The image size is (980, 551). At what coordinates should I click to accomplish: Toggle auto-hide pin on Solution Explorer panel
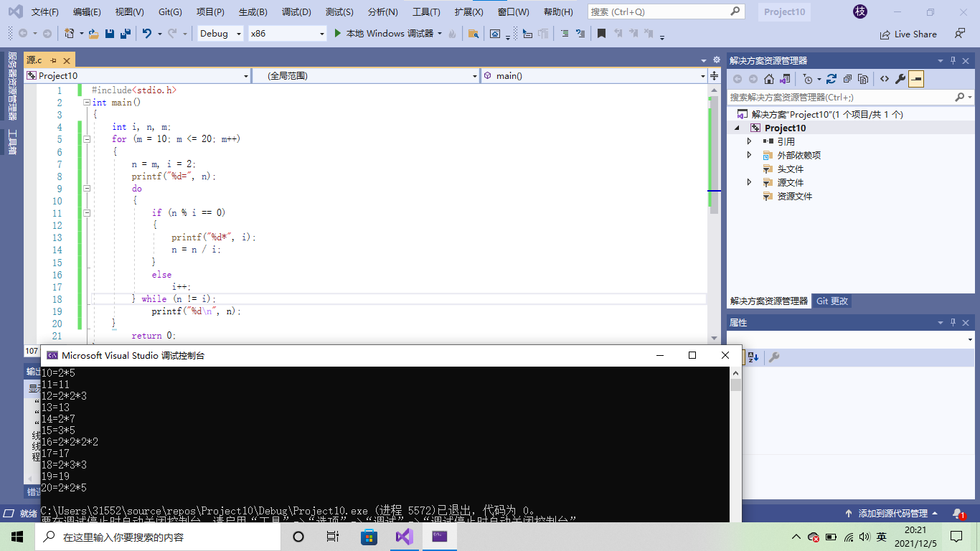tap(953, 60)
